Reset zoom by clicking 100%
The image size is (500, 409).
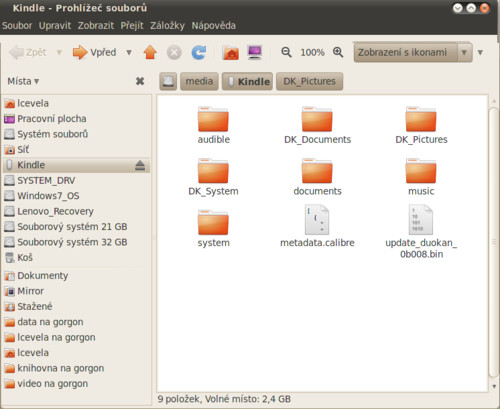(312, 52)
